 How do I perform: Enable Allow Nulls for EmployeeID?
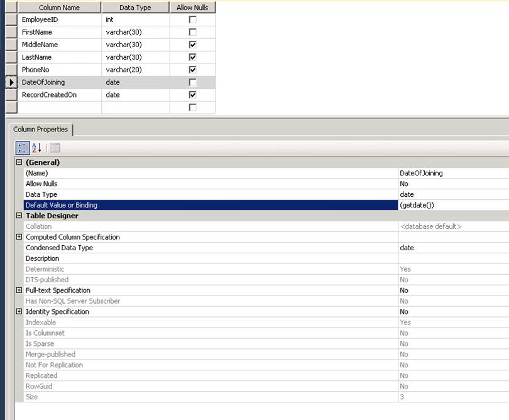[192, 19]
